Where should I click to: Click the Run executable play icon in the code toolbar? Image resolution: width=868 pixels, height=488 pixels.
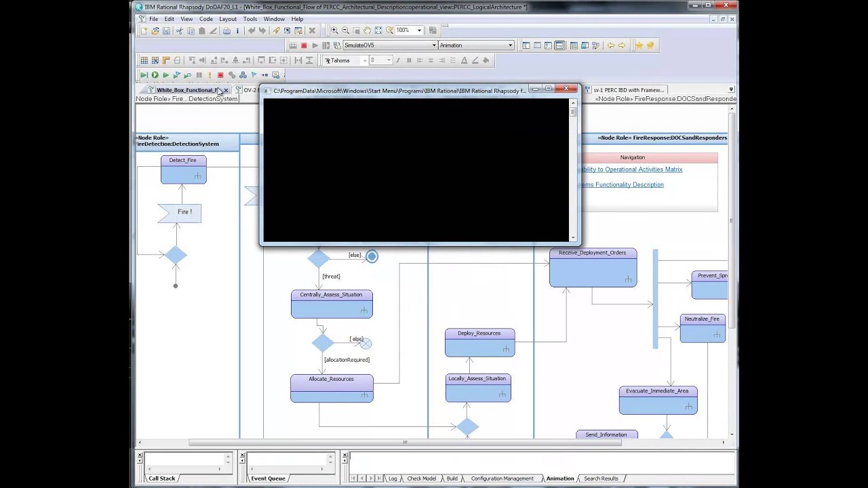tap(315, 45)
